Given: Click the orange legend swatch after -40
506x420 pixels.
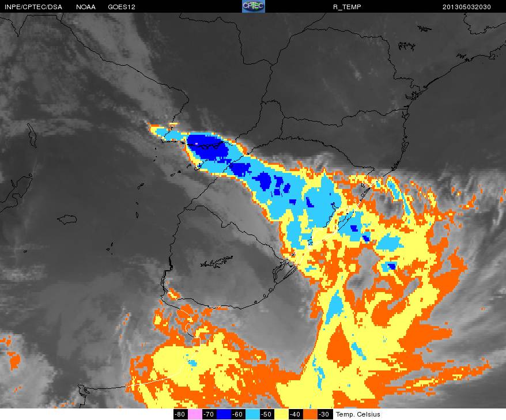Looking at the screenshot, I should (310, 414).
